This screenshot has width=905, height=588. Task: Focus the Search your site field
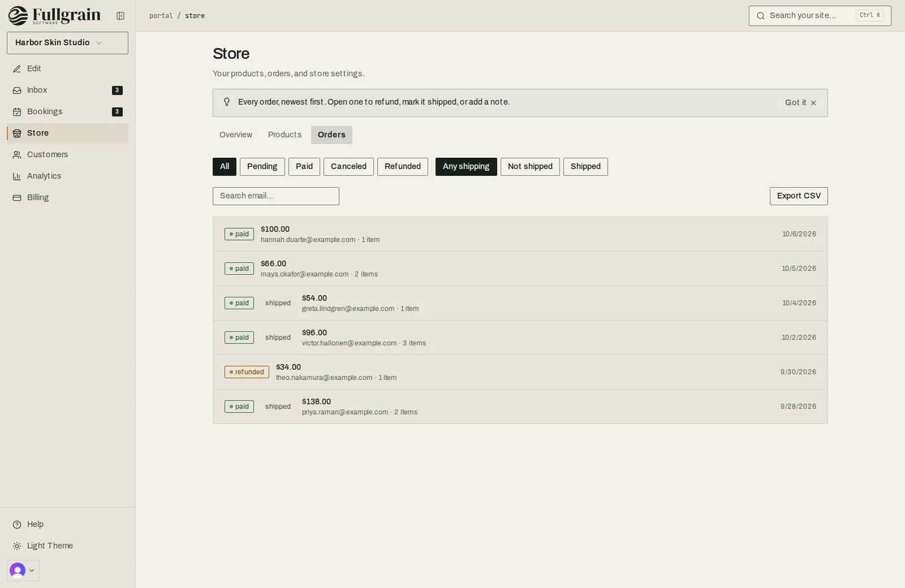click(x=820, y=16)
